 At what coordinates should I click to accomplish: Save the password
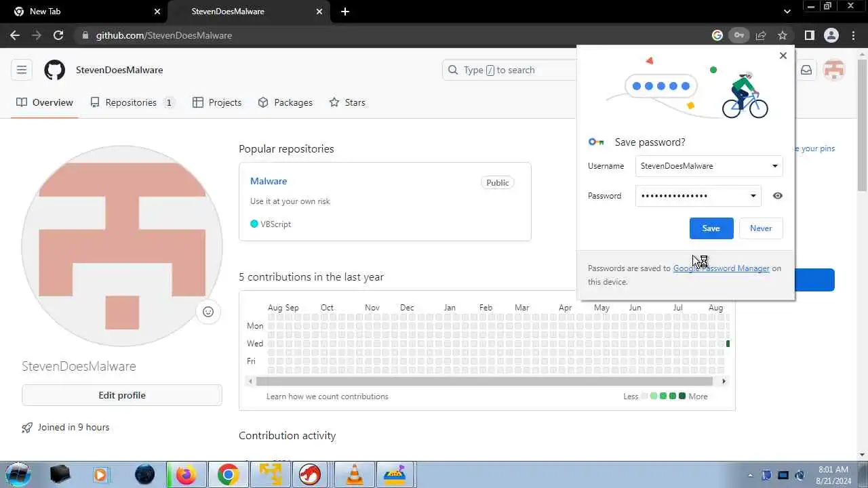tap(711, 228)
